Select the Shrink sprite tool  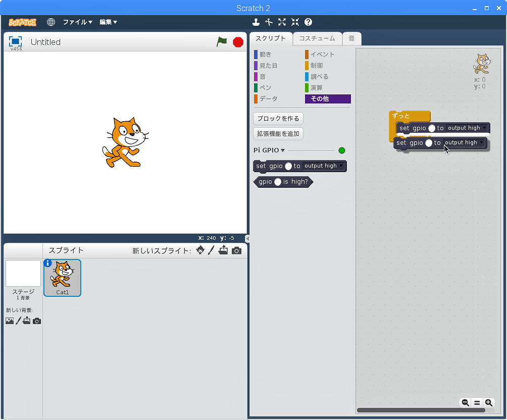(295, 22)
